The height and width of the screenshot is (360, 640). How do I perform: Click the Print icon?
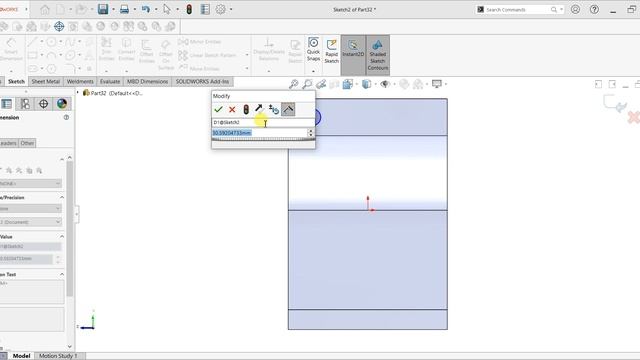[124, 9]
